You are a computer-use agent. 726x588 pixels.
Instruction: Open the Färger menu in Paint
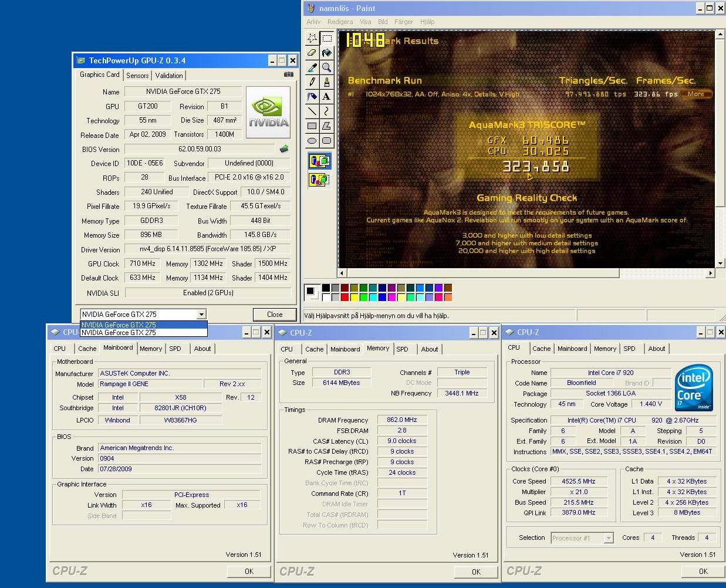tap(404, 22)
